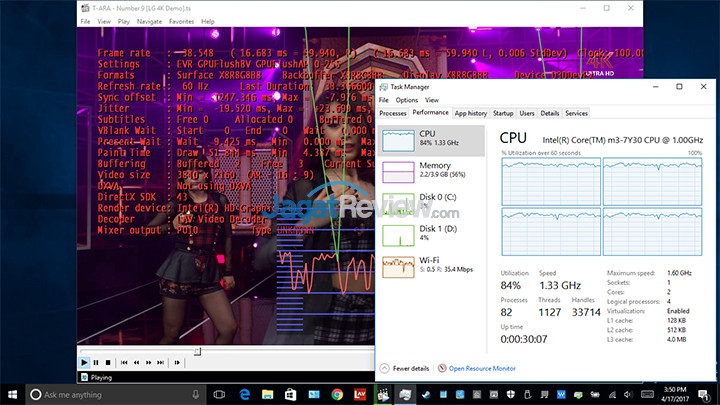
Task: Select the Performance tab
Action: (x=430, y=112)
